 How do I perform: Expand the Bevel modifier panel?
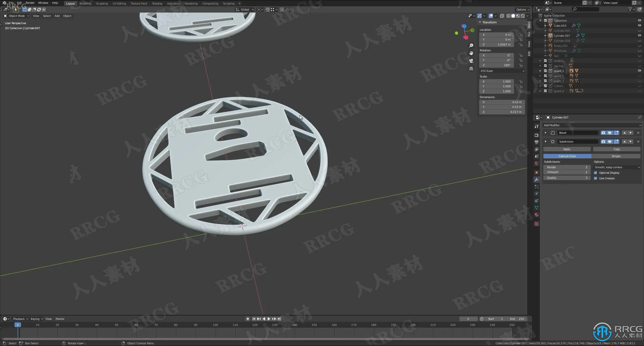pyautogui.click(x=545, y=133)
